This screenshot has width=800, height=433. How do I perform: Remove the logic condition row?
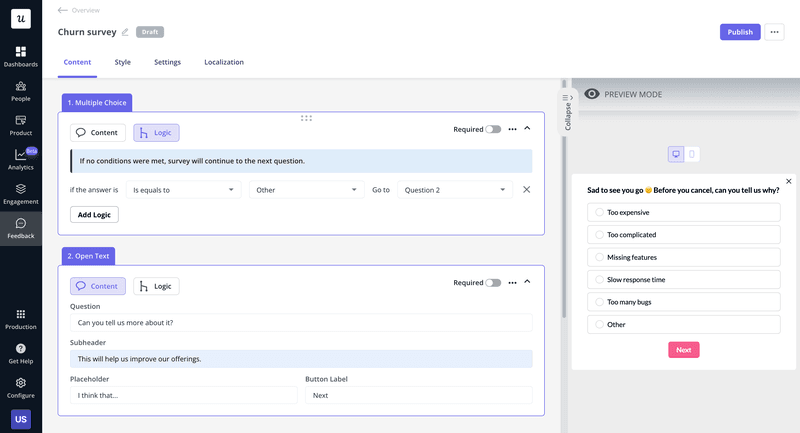[527, 190]
